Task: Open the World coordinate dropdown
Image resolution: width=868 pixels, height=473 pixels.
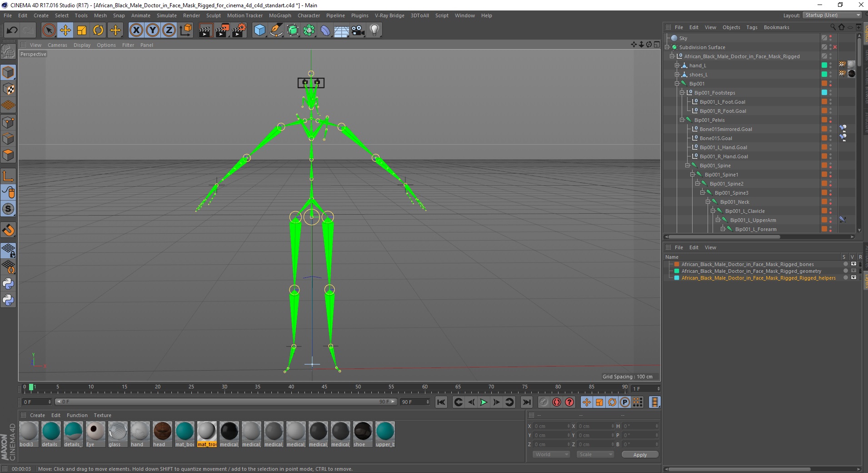Action: coord(551,454)
